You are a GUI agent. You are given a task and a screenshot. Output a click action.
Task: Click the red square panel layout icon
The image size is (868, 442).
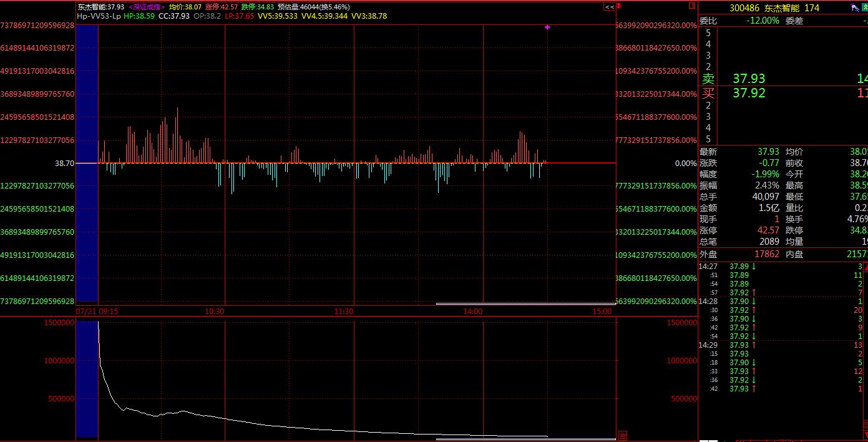(x=692, y=6)
